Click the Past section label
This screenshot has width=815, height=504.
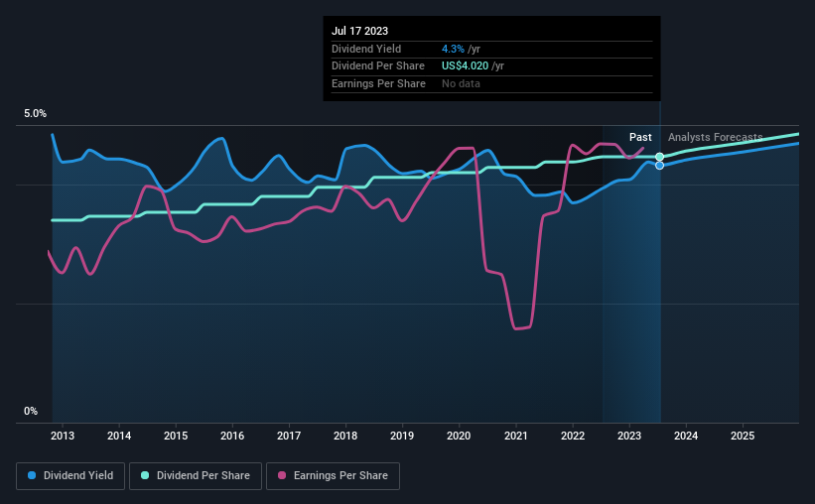tap(640, 137)
